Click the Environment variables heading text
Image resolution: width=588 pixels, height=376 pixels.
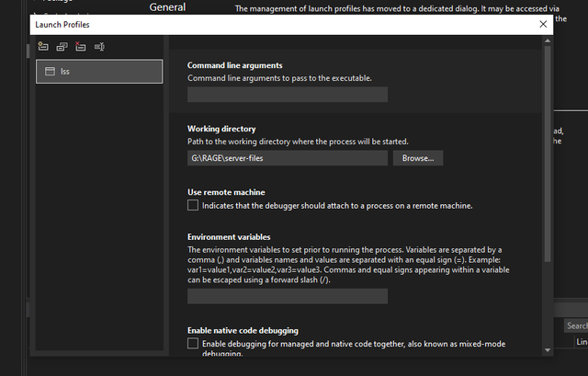coord(229,237)
